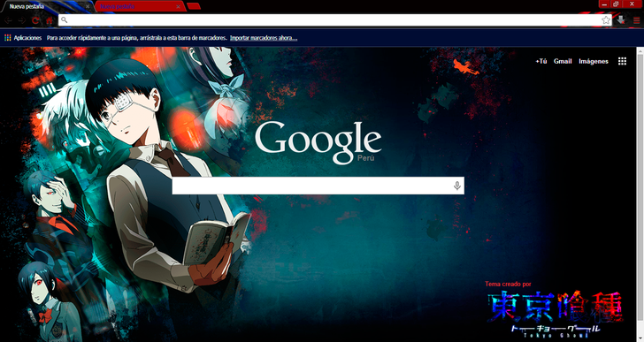Image resolution: width=644 pixels, height=342 pixels.
Task: Close the red Nueva pestaña tab
Action: 178,6
